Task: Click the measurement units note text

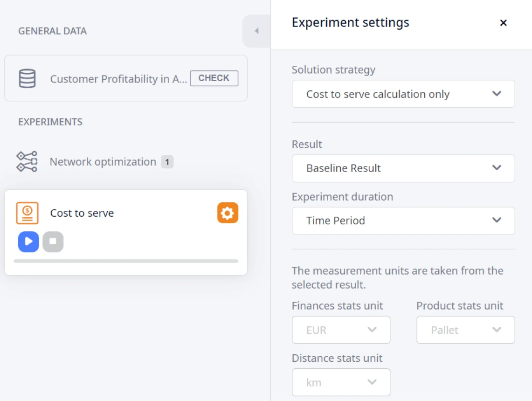Action: 397,277
